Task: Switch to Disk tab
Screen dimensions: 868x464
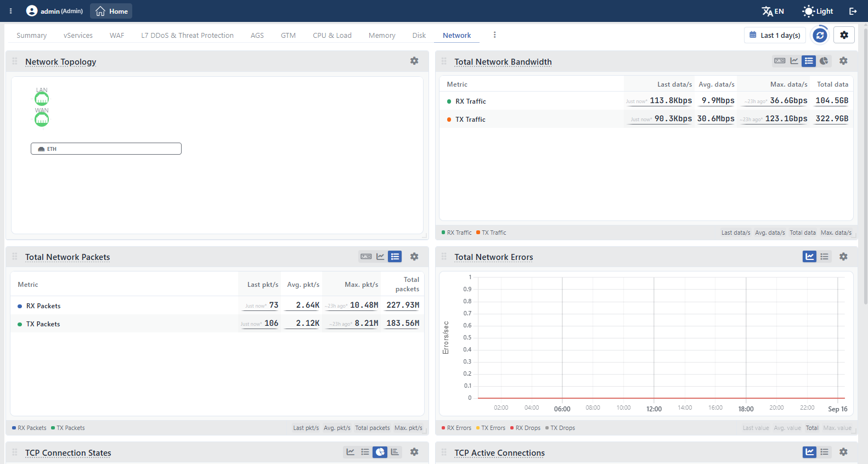Action: (419, 35)
